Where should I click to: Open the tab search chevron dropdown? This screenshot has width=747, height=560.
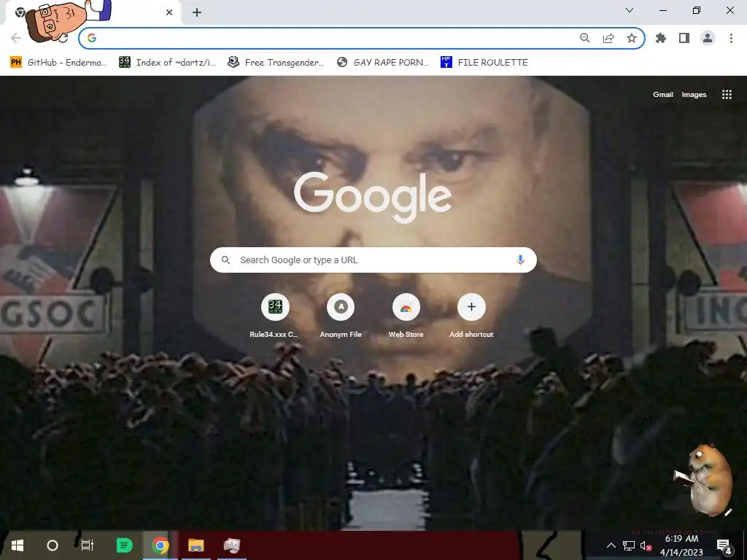pos(630,10)
